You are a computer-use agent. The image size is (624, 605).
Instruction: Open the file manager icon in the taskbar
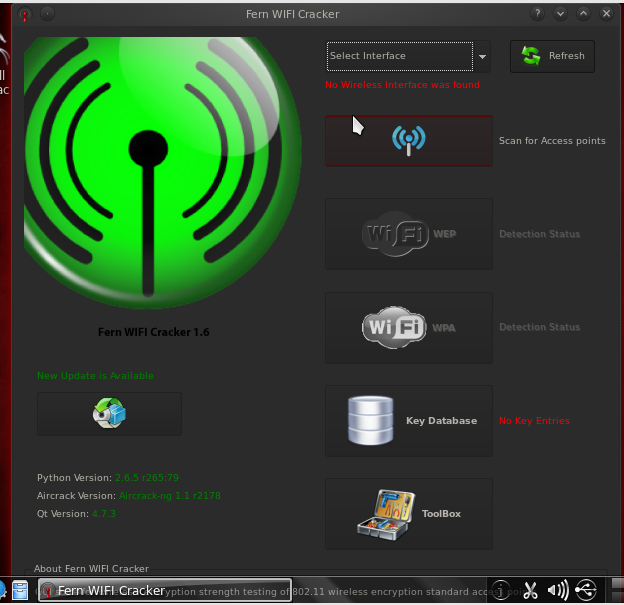(x=20, y=590)
